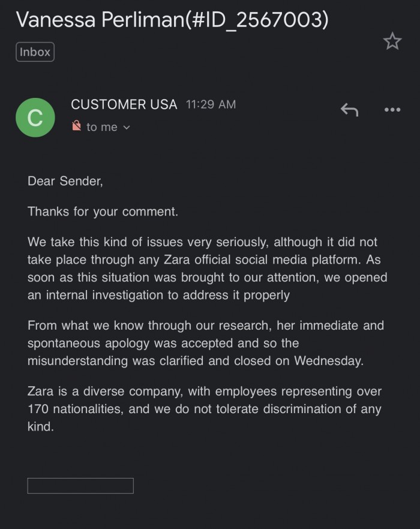Open the CUSTOMER USA sender name
420x529 pixels.
[x=124, y=104]
